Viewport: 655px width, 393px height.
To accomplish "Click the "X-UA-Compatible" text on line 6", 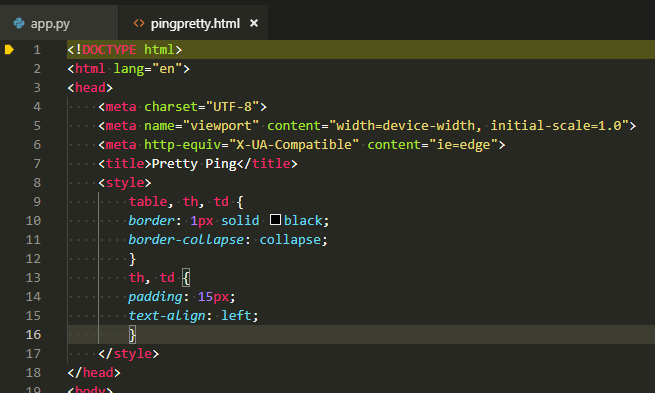I will pos(294,145).
